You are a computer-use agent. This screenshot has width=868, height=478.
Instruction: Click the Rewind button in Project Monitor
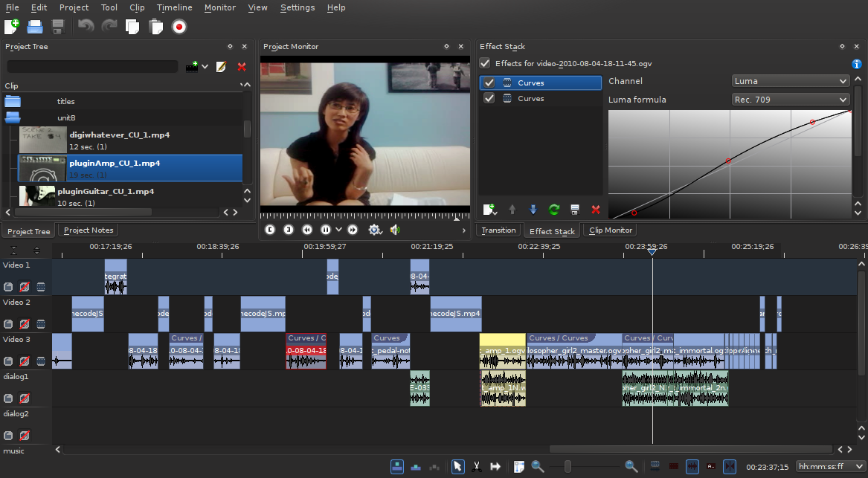click(307, 230)
